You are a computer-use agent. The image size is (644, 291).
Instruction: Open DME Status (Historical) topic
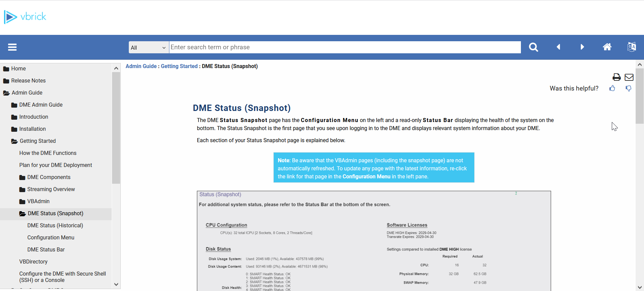point(55,225)
